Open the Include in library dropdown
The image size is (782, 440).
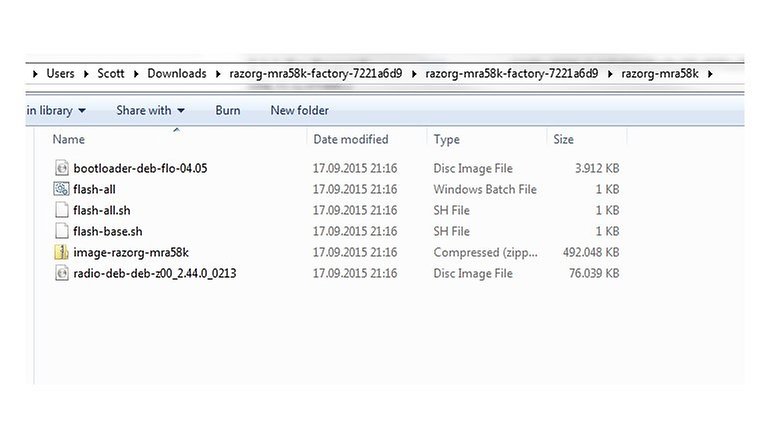[56, 110]
